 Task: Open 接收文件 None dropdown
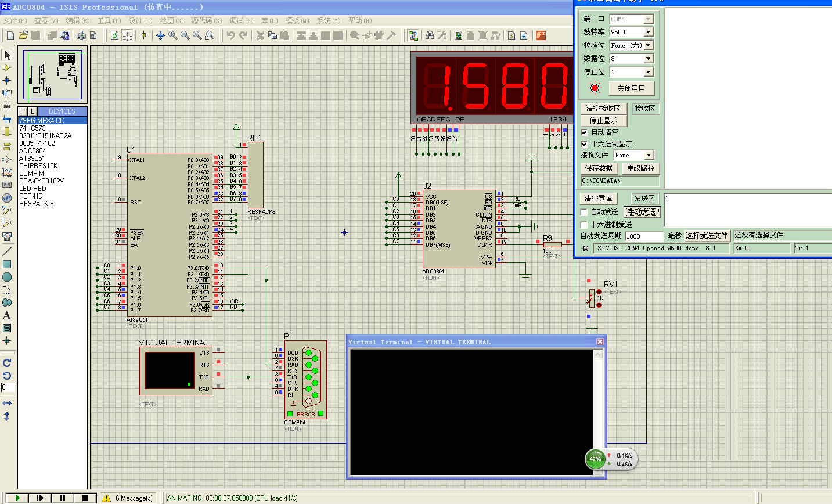[649, 155]
